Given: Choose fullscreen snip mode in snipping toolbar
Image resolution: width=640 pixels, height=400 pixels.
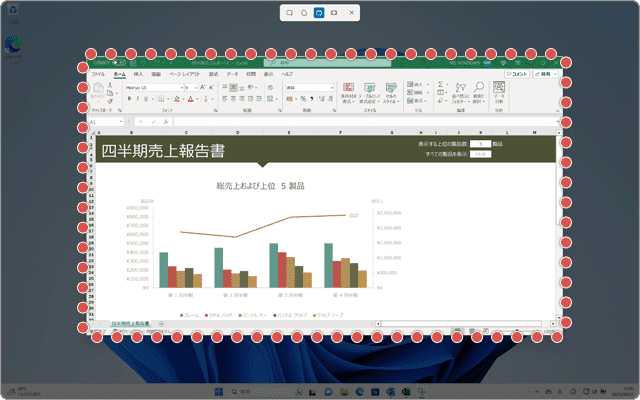Looking at the screenshot, I should pos(334,13).
